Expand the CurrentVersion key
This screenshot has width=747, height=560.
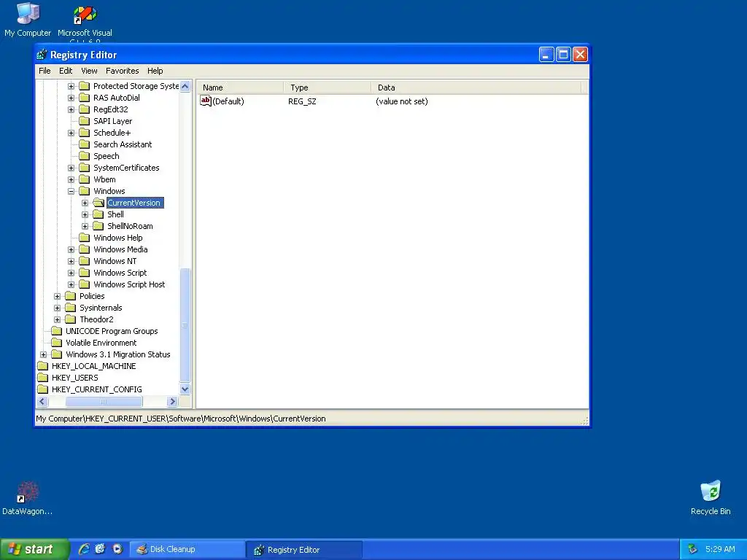click(85, 203)
